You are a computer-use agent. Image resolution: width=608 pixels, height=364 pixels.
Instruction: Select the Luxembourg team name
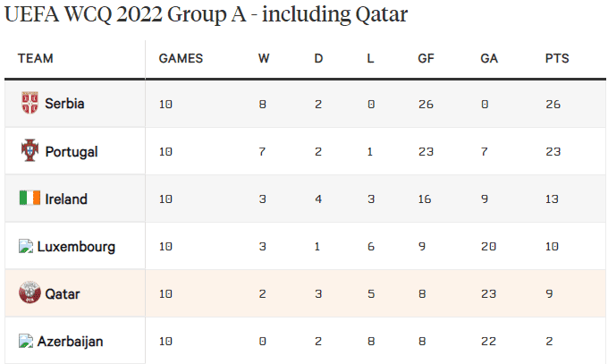(76, 247)
